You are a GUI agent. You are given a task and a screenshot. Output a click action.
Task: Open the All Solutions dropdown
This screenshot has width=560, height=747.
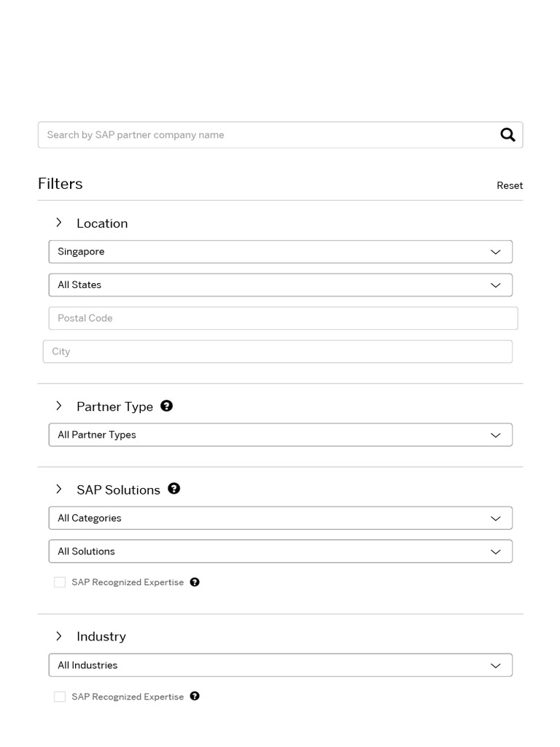pos(280,551)
